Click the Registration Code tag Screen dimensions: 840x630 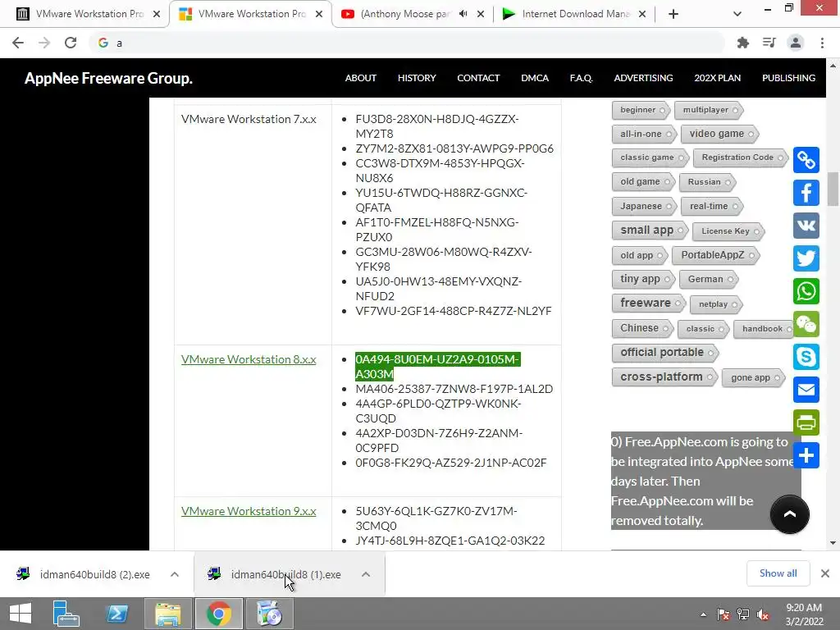click(740, 157)
